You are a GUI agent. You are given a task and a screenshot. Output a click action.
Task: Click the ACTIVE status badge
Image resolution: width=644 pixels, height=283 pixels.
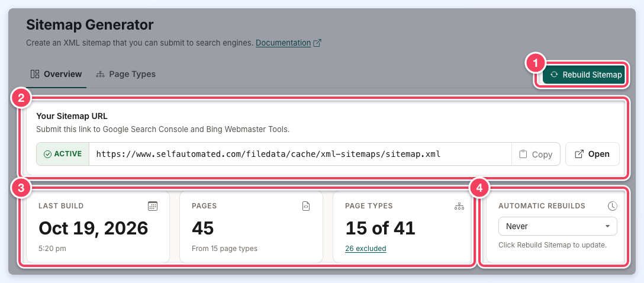coord(63,154)
